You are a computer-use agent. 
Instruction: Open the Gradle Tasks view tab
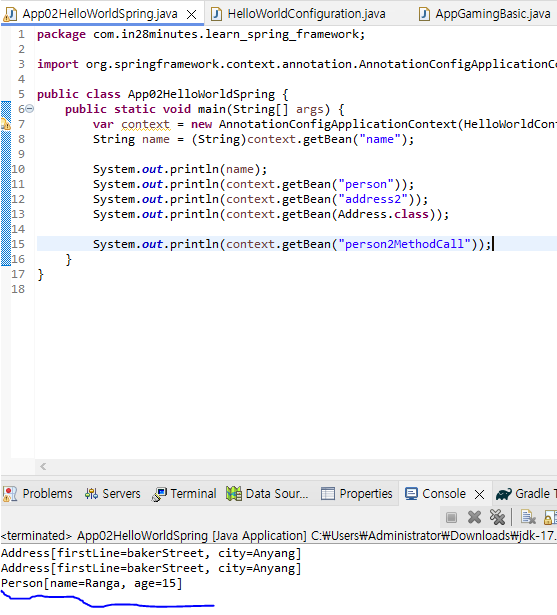[526, 493]
